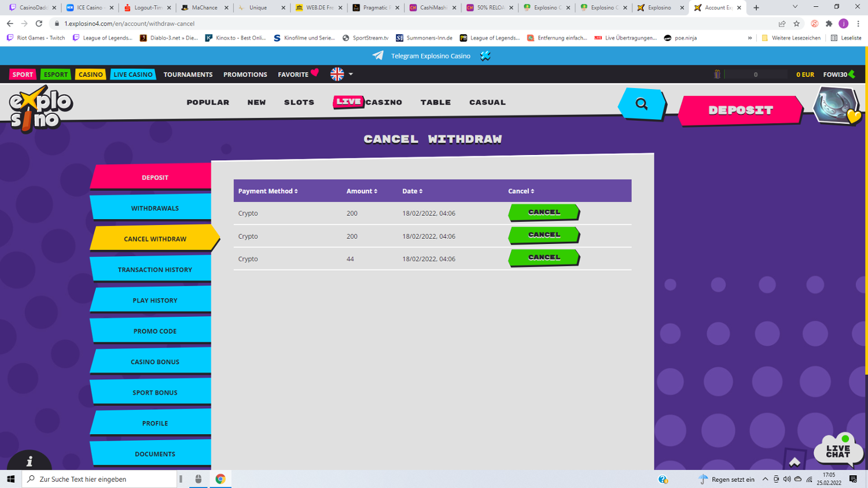The width and height of the screenshot is (868, 488).
Task: Cancel the 44 Crypto withdrawal
Action: tap(543, 258)
